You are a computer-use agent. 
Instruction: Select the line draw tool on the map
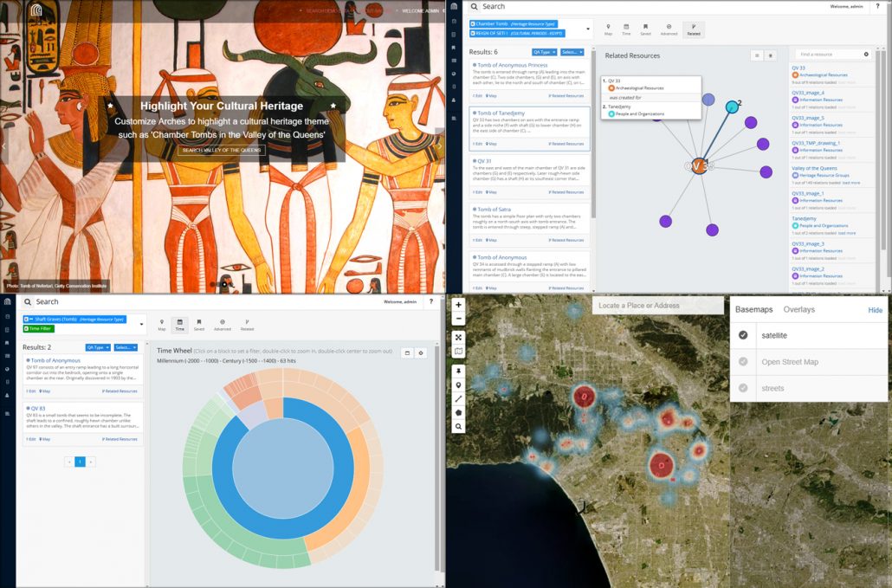pyautogui.click(x=458, y=398)
